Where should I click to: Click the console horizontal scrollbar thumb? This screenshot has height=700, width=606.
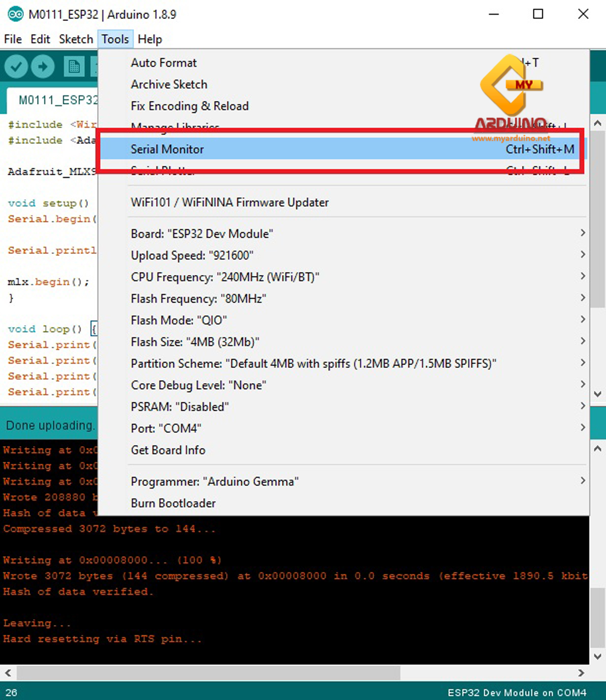pyautogui.click(x=208, y=673)
